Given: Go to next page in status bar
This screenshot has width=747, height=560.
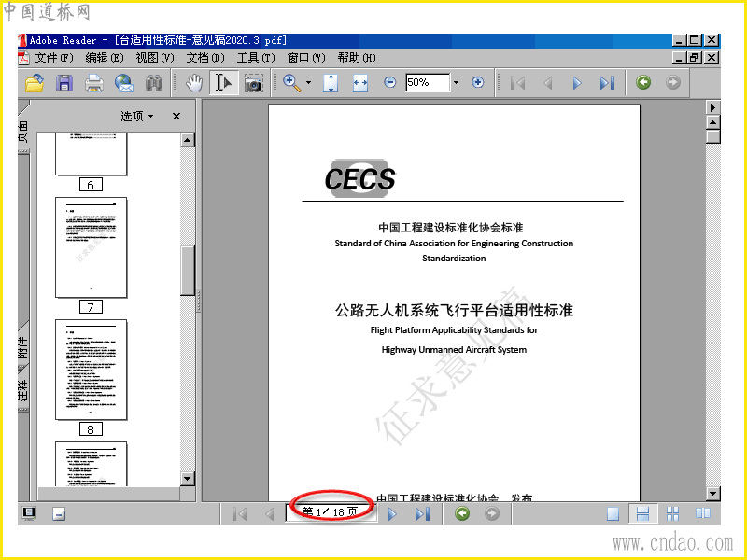Looking at the screenshot, I should point(392,514).
